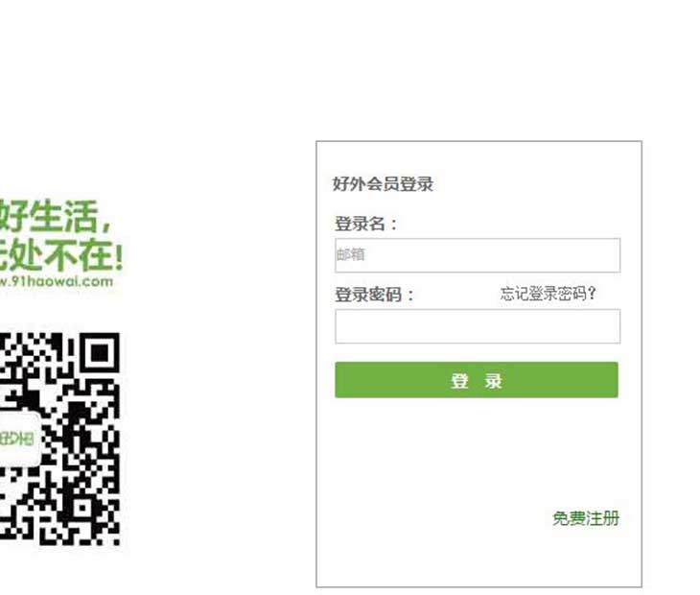Click the 登 character on the login button
The width and height of the screenshot is (700, 595).
[459, 381]
